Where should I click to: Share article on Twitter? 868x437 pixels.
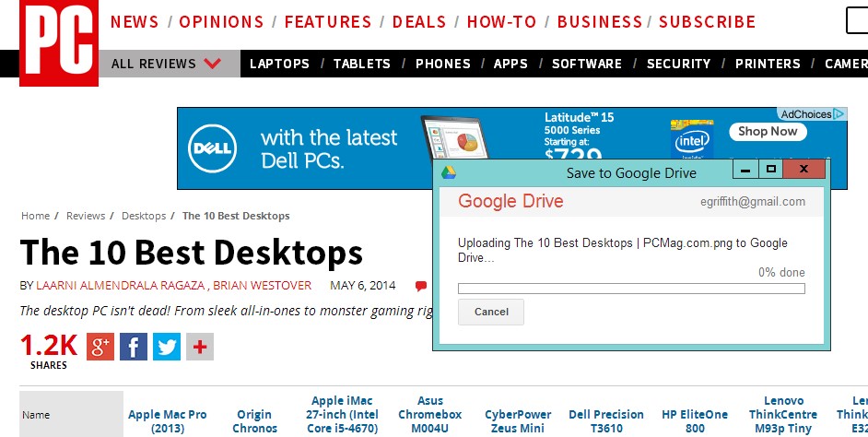(x=167, y=347)
